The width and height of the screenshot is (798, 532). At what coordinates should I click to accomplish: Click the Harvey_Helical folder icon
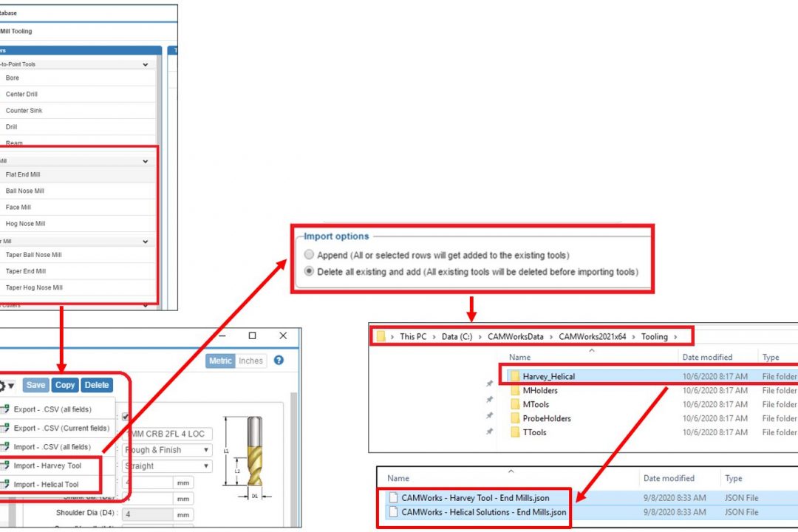click(x=515, y=377)
